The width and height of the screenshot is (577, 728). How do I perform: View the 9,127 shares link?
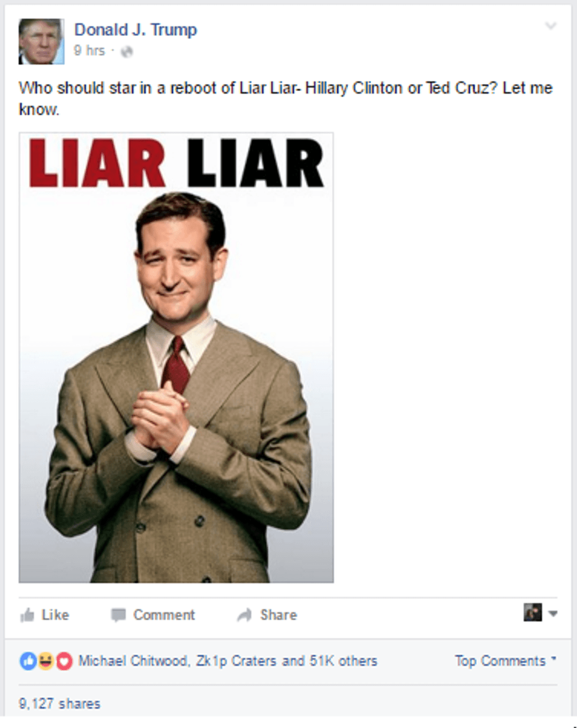(59, 704)
